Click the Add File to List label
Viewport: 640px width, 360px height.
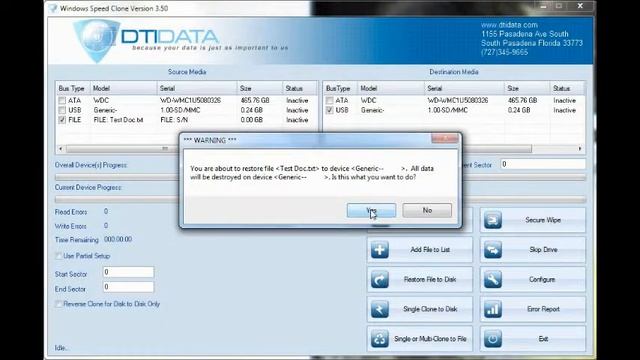[x=430, y=250]
